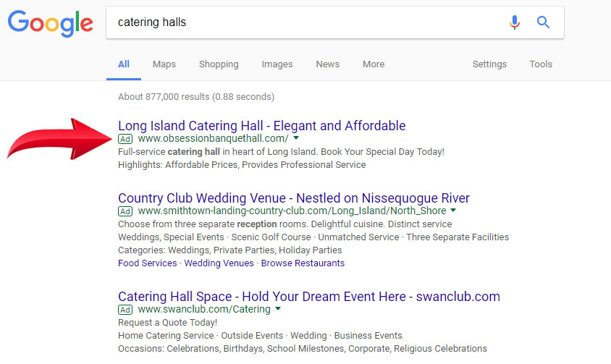
Task: Open search Settings menu
Action: pos(489,64)
